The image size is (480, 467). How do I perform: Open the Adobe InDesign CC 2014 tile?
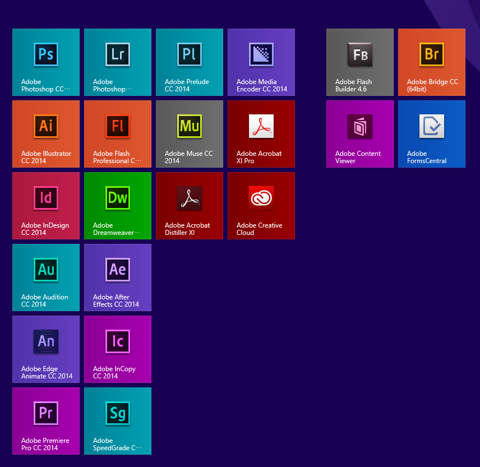(x=46, y=206)
